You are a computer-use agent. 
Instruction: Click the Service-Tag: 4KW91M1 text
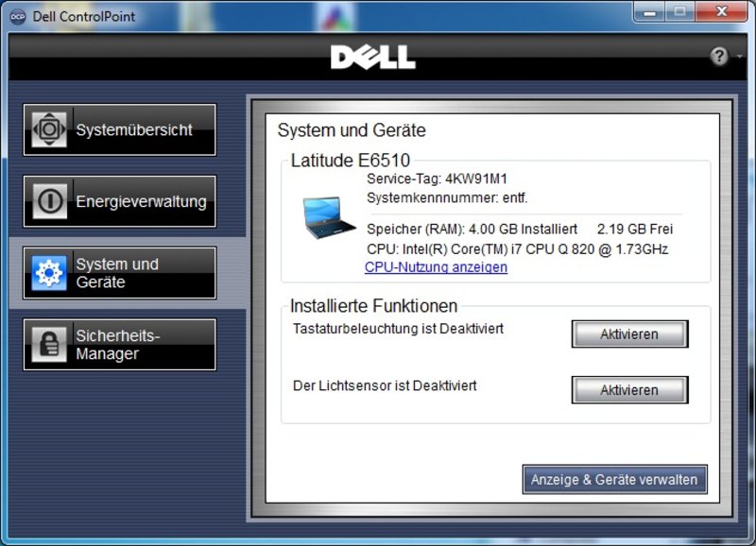[437, 179]
